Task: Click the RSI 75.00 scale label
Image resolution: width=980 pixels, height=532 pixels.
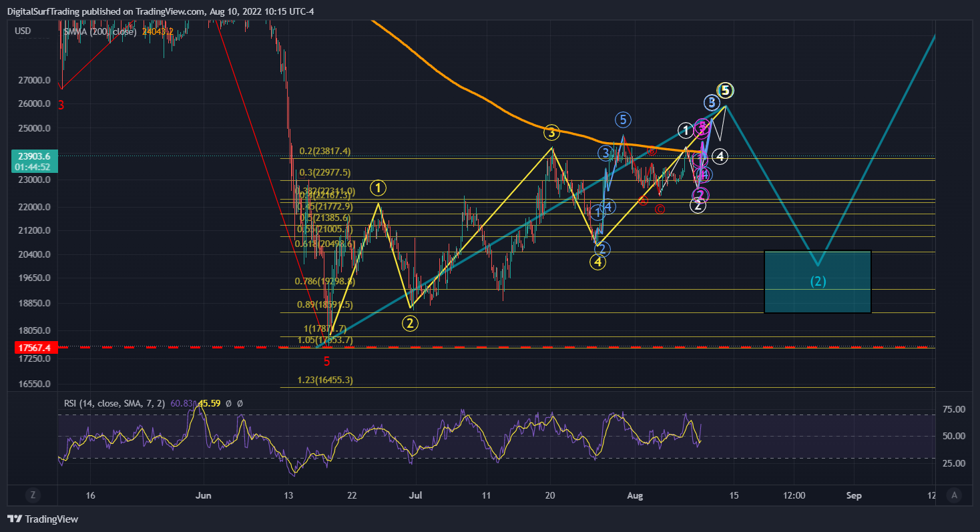Action: 953,409
